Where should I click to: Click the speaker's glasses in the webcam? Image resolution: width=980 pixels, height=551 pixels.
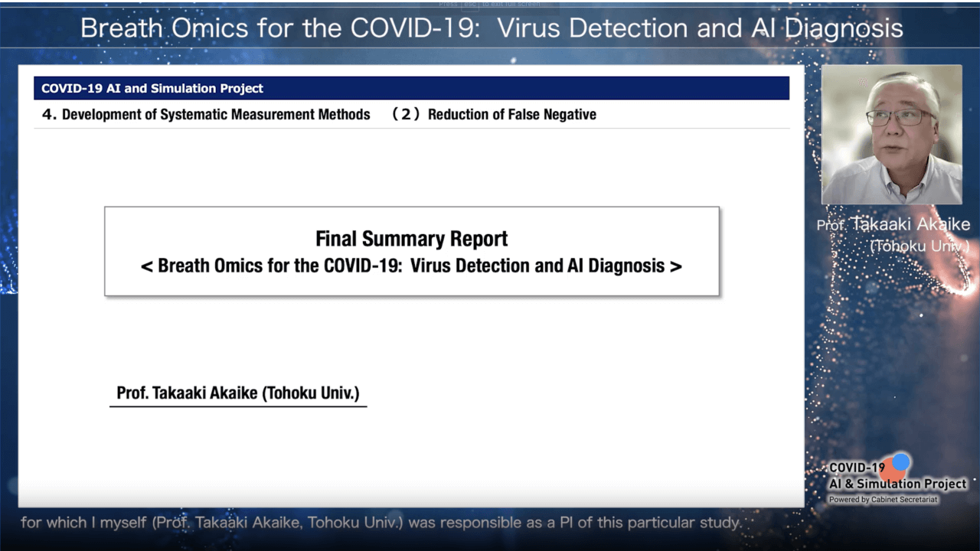(x=900, y=117)
